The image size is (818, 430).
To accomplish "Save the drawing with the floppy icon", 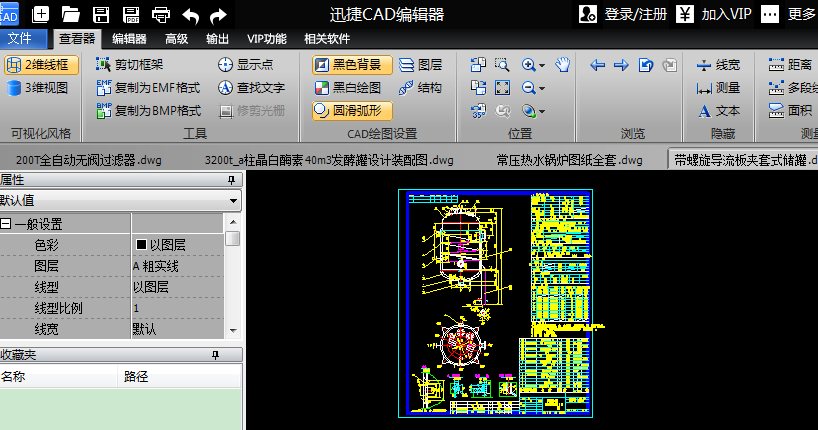I will coord(101,14).
